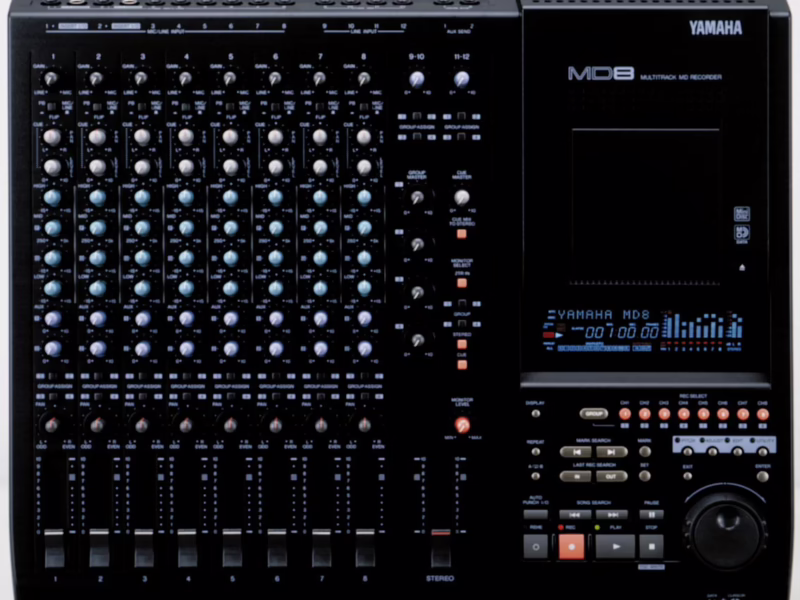Open the ADJUST function button
The width and height of the screenshot is (800, 600).
713,452
